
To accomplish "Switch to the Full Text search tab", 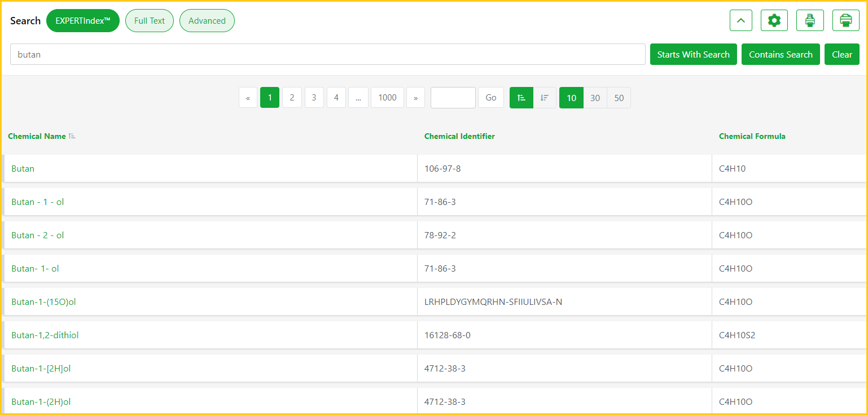I will coord(150,21).
